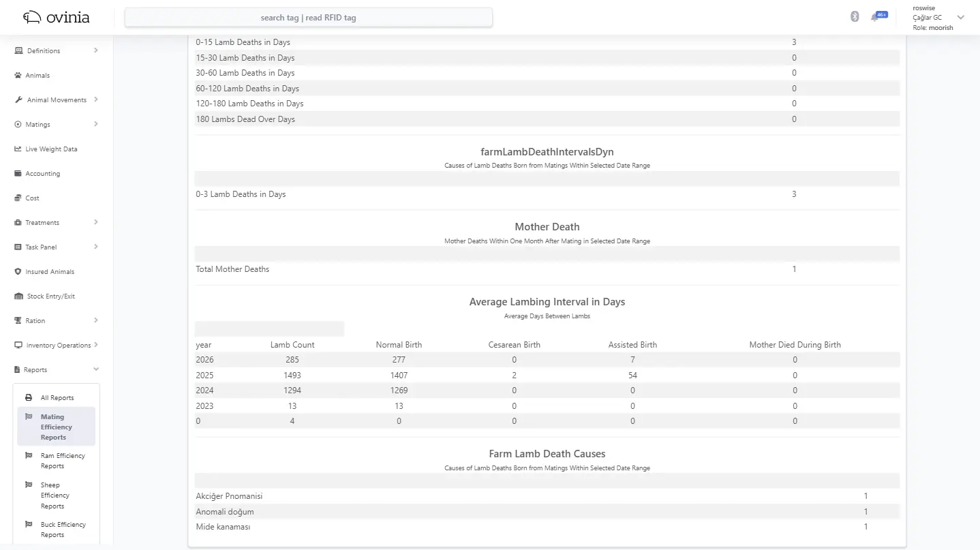
Task: Open Buck Efficiency Reports
Action: coord(63,530)
